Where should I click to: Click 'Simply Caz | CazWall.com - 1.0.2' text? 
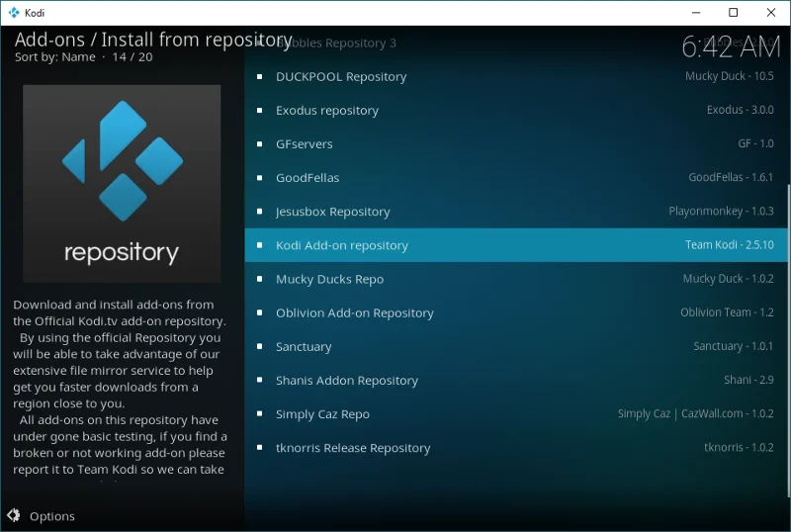(696, 414)
